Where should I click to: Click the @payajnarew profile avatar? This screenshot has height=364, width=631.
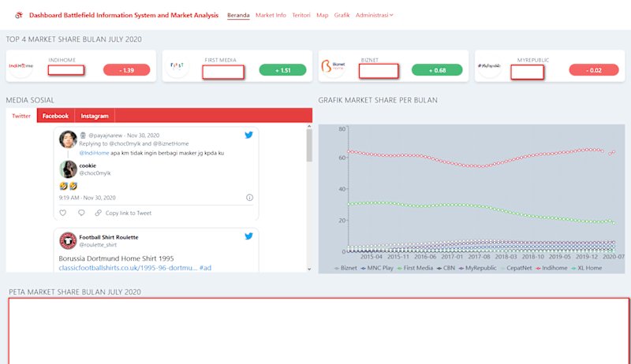(x=68, y=139)
